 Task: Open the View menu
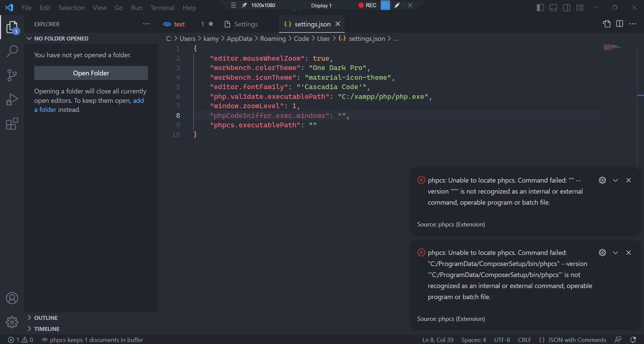[100, 8]
